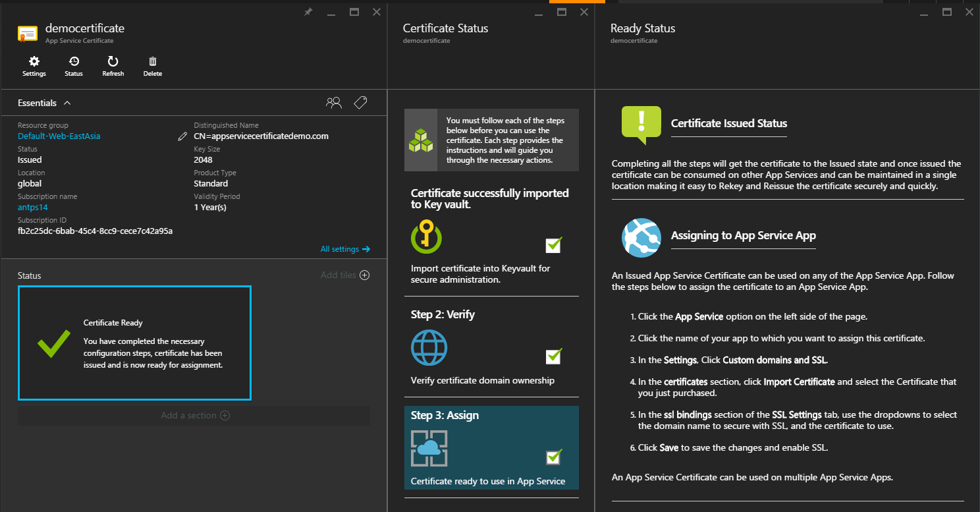Click the Status clock icon in toolbar

click(73, 61)
